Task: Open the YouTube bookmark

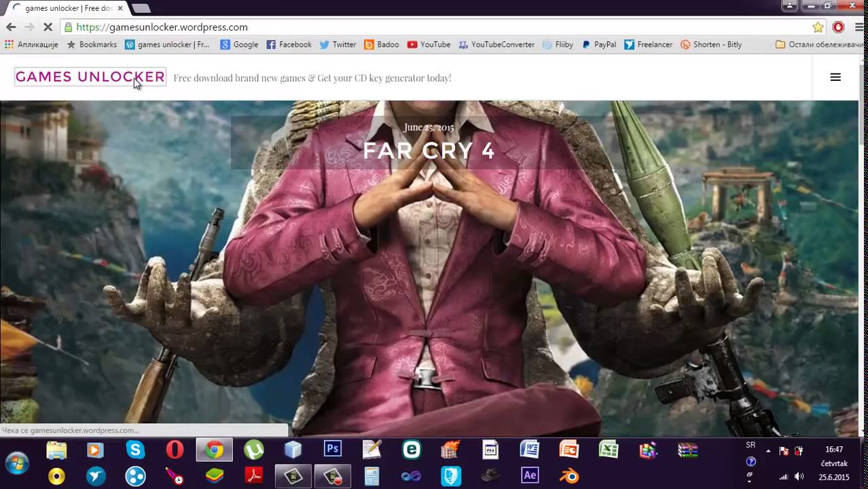Action: 429,45
